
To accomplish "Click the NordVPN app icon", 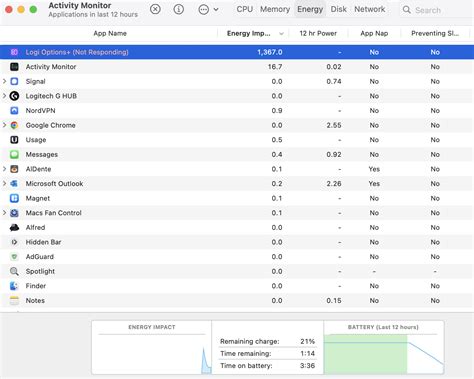I will pyautogui.click(x=14, y=111).
